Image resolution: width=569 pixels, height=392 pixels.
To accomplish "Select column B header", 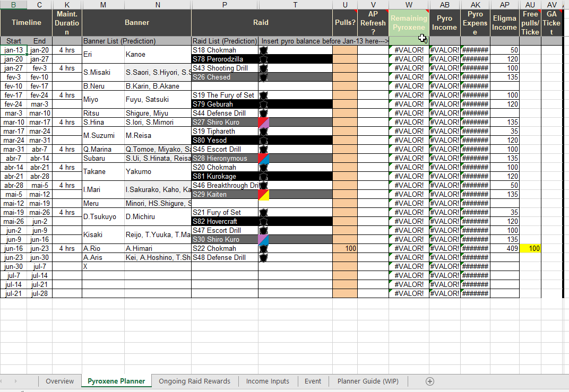I will 13,5.
